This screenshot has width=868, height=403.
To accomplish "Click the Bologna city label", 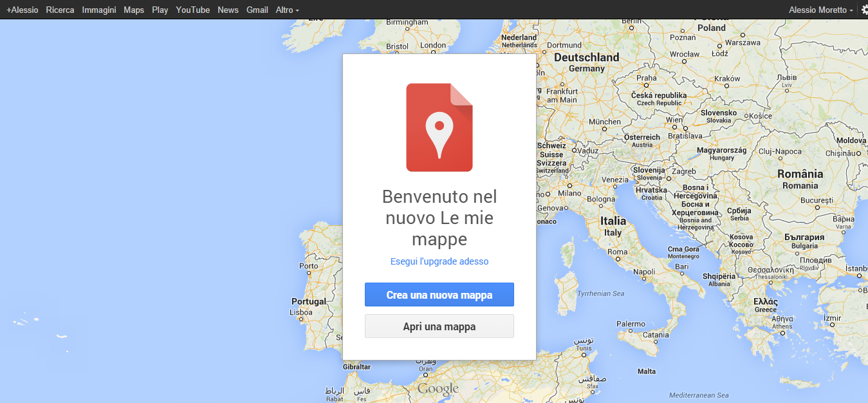I will click(601, 200).
